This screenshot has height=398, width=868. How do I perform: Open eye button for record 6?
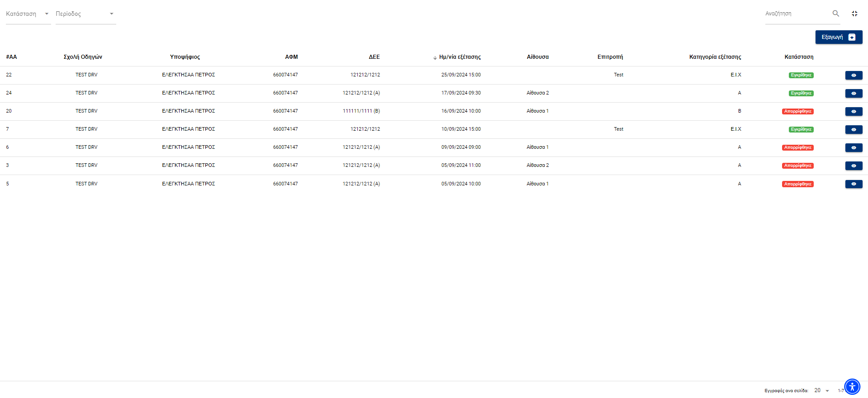pos(854,147)
